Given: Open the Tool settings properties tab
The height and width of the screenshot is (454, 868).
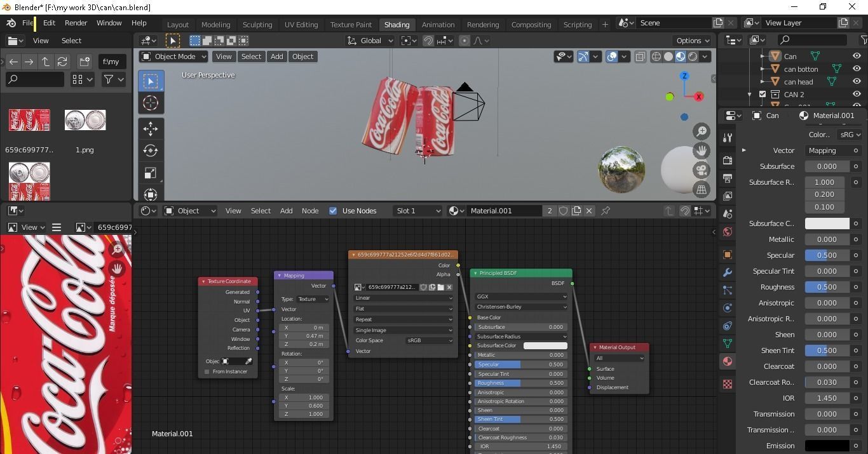Looking at the screenshot, I should click(x=728, y=138).
